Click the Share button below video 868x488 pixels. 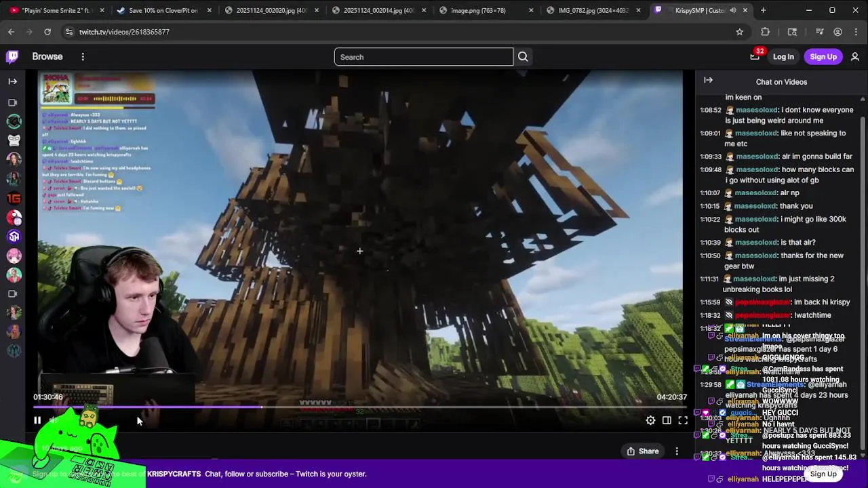[643, 451]
